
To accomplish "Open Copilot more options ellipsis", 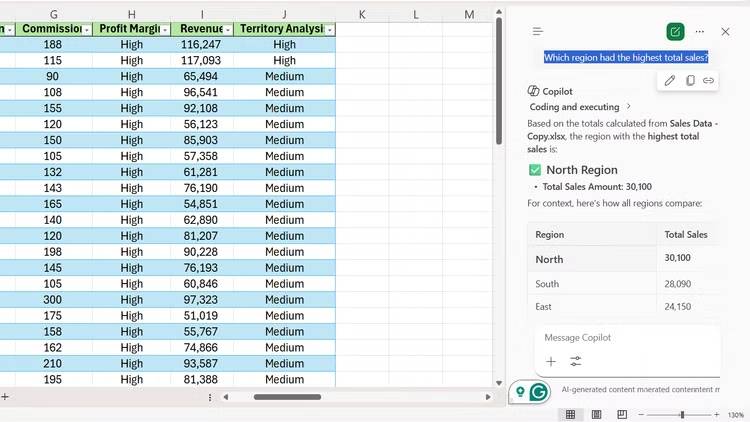I will (x=700, y=32).
